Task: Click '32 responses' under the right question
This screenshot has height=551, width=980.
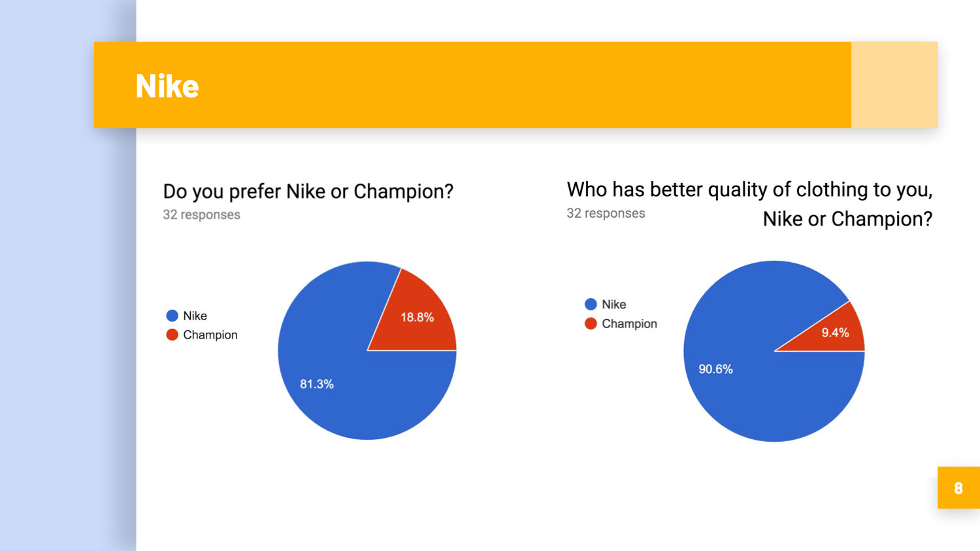Action: [606, 213]
